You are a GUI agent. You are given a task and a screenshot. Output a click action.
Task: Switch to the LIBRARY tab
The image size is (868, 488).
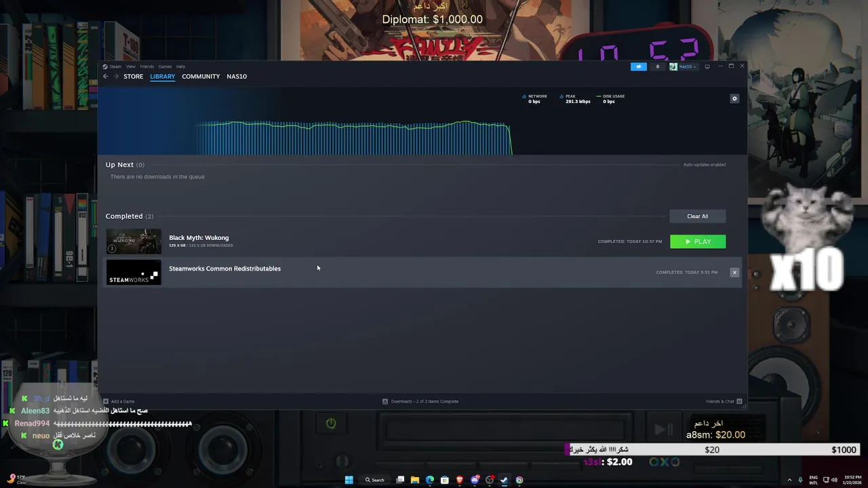tap(162, 77)
